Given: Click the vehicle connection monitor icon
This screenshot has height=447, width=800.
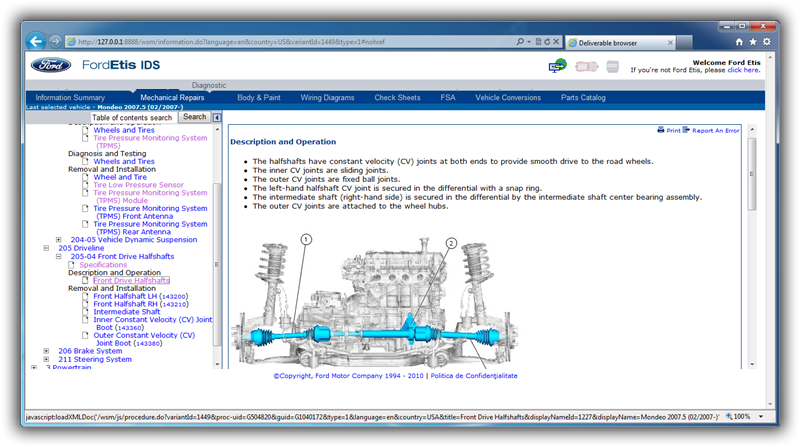Looking at the screenshot, I should click(x=558, y=66).
